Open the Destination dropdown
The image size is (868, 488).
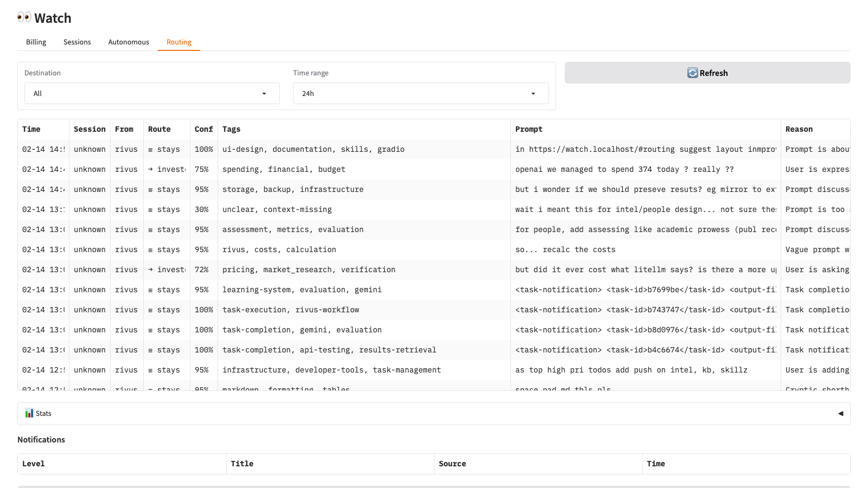coord(152,93)
